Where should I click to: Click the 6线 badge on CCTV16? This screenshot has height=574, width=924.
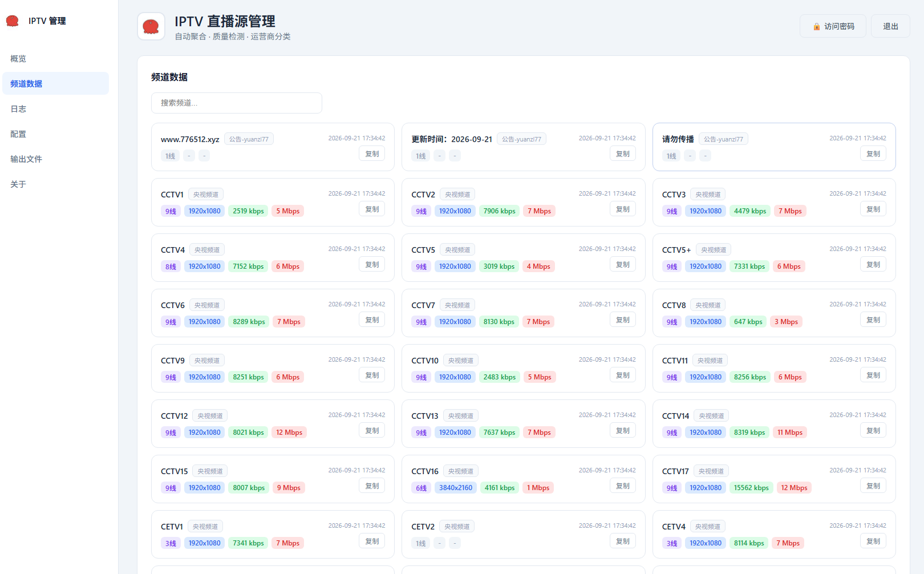(x=421, y=488)
